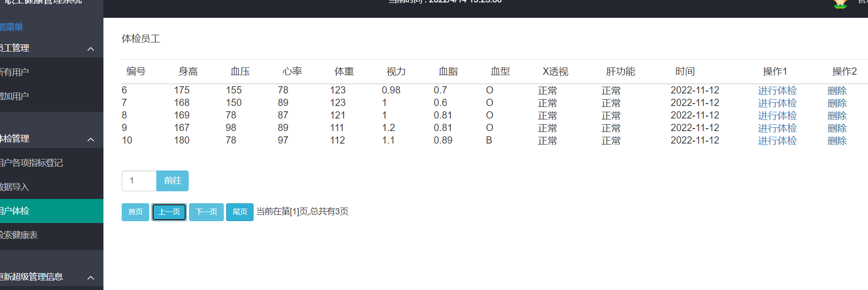Click the 血型 column header
Screen dimensions: 868x290
500,71
